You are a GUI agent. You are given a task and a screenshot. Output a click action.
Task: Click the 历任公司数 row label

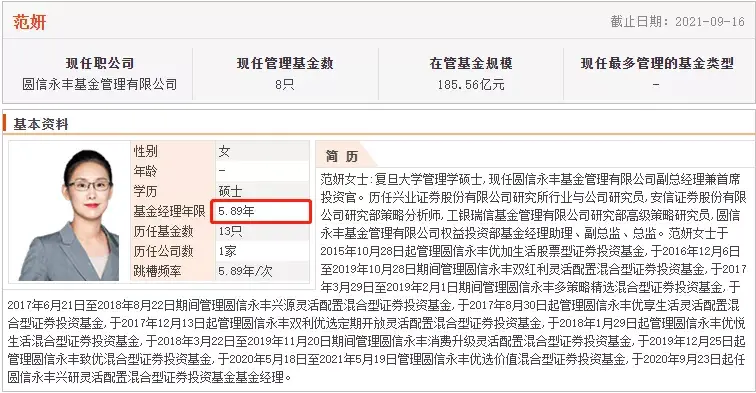163,251
